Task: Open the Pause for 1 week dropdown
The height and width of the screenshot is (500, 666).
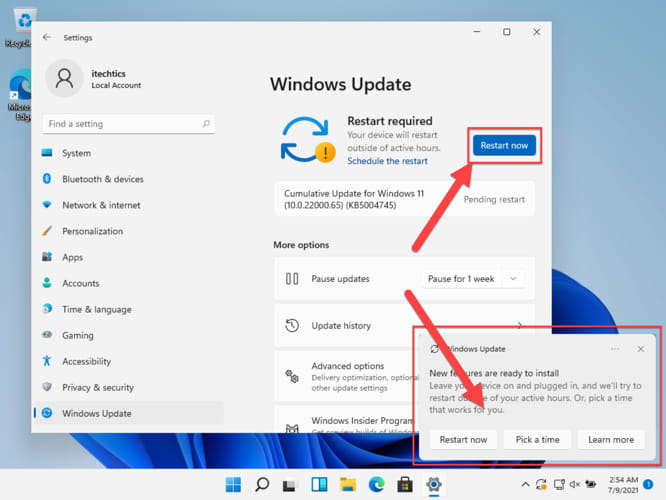Action: tap(473, 279)
